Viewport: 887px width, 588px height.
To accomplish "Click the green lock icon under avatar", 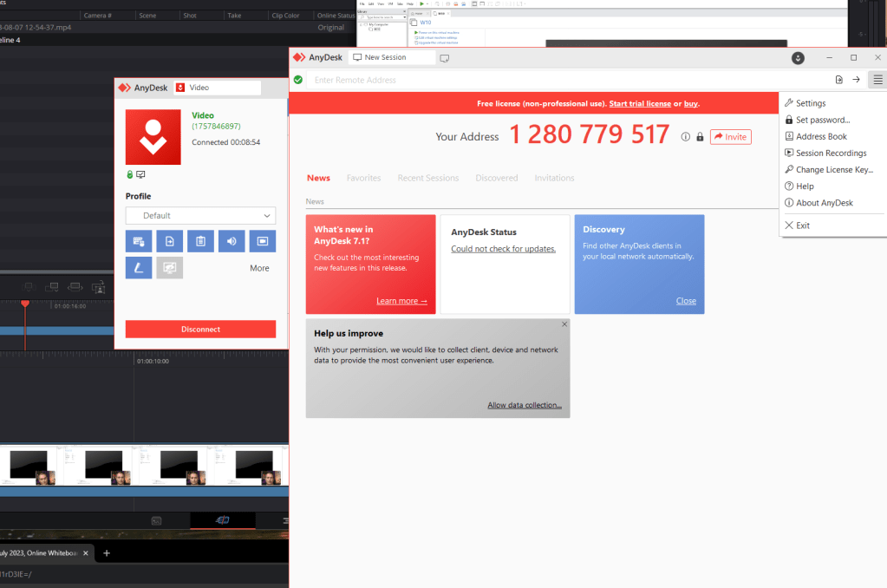I will (x=129, y=174).
